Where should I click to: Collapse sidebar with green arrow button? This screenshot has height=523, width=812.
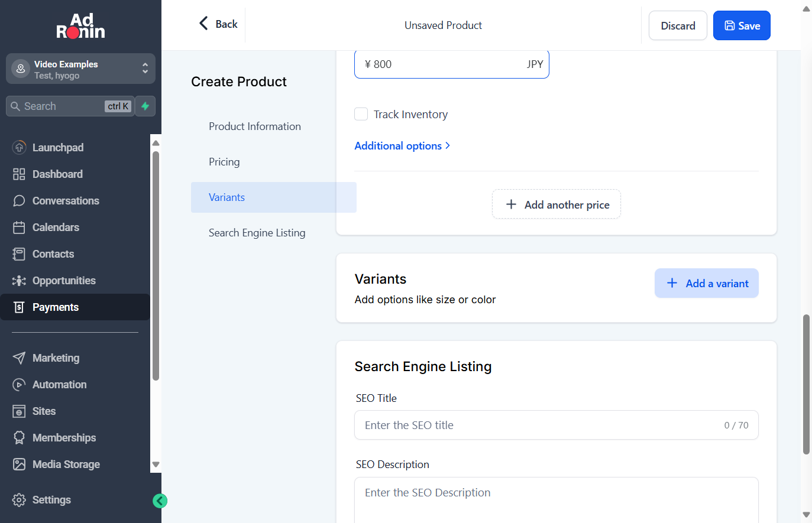tap(160, 501)
